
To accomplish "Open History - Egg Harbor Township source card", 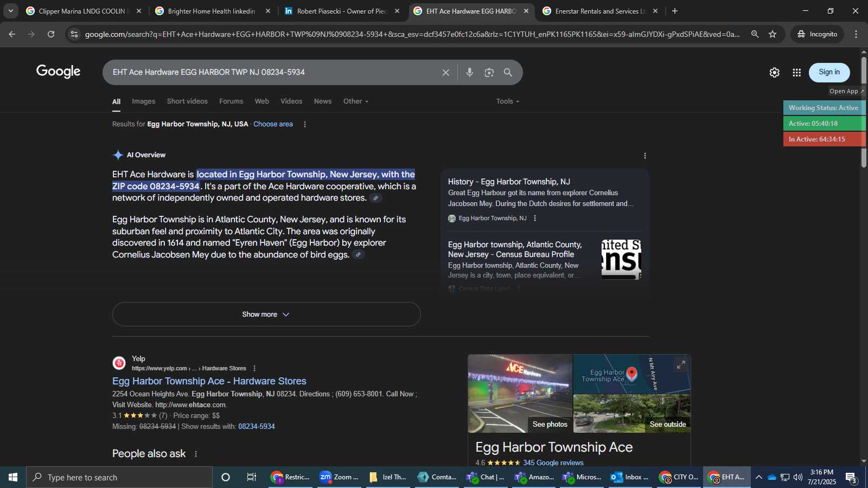I will coord(545,199).
